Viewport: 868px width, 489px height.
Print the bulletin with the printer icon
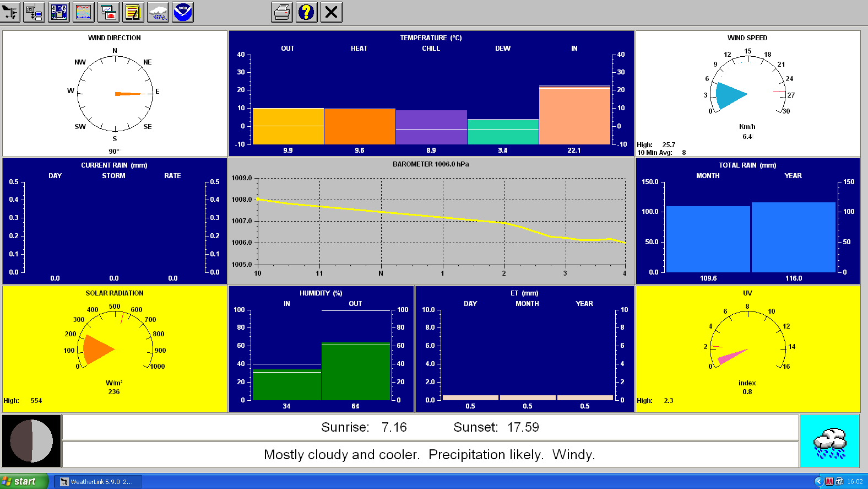click(x=282, y=12)
